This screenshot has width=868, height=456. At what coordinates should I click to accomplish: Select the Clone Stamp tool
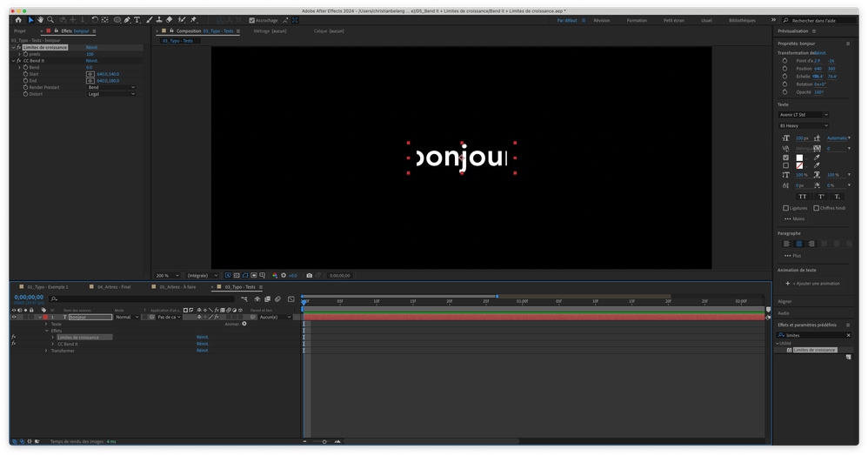159,20
